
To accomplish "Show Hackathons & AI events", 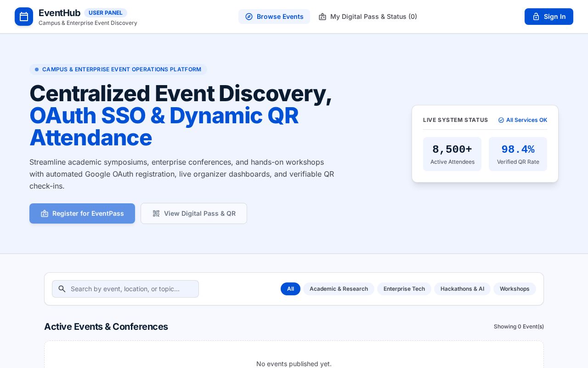I will coord(462,289).
